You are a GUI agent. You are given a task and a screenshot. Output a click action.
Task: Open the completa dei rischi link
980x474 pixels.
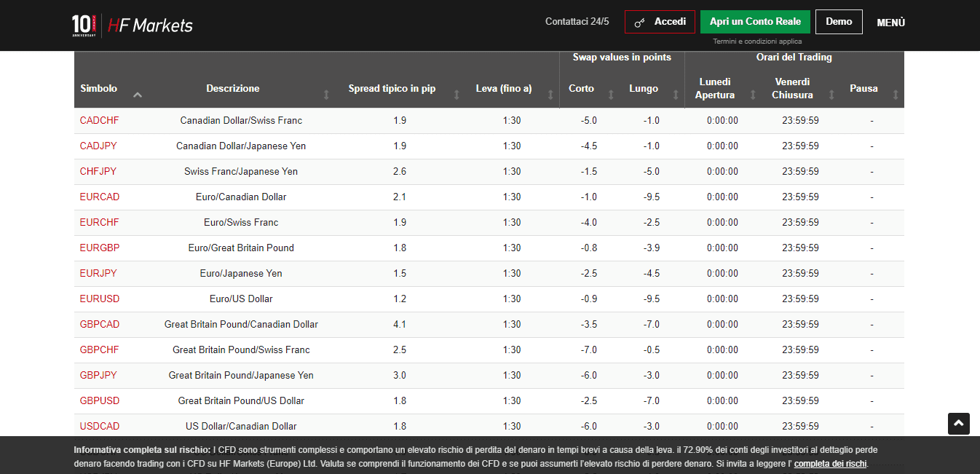[829, 463]
